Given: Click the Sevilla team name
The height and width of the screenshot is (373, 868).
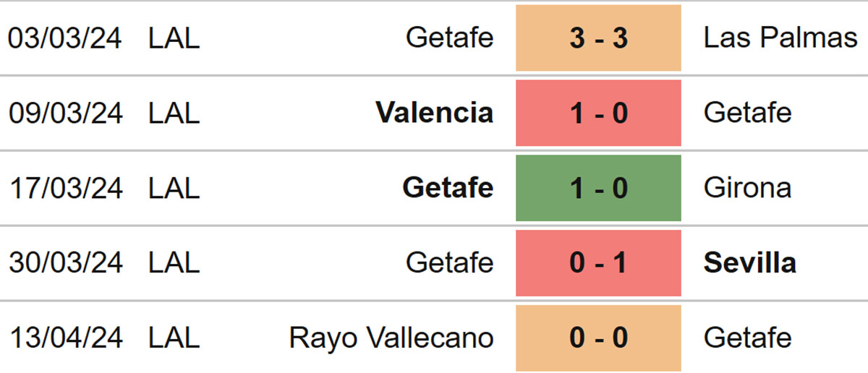Looking at the screenshot, I should 749,263.
